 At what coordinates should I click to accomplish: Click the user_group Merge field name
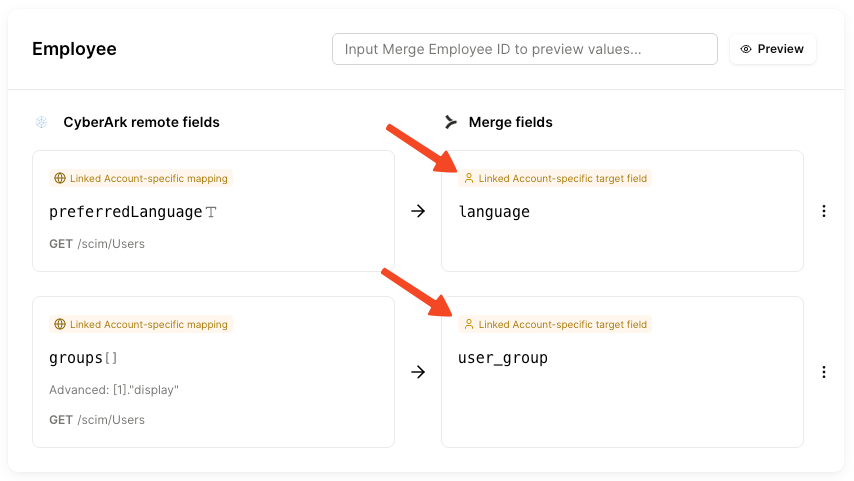click(503, 358)
